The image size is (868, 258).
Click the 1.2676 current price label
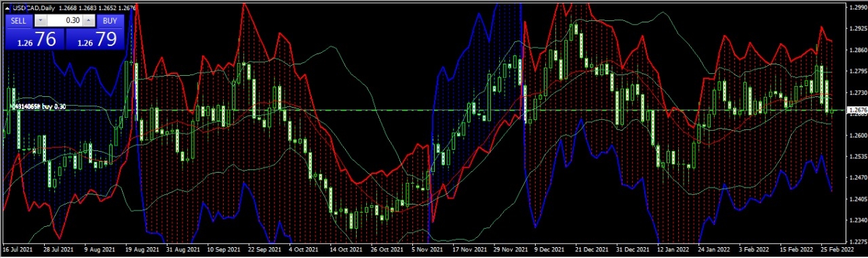point(856,110)
